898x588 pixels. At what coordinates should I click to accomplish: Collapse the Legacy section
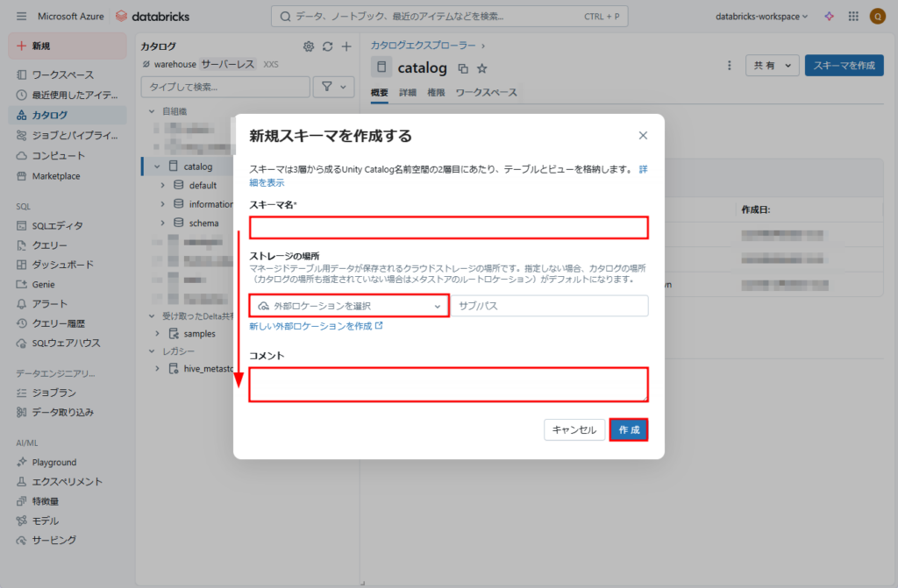coord(152,351)
